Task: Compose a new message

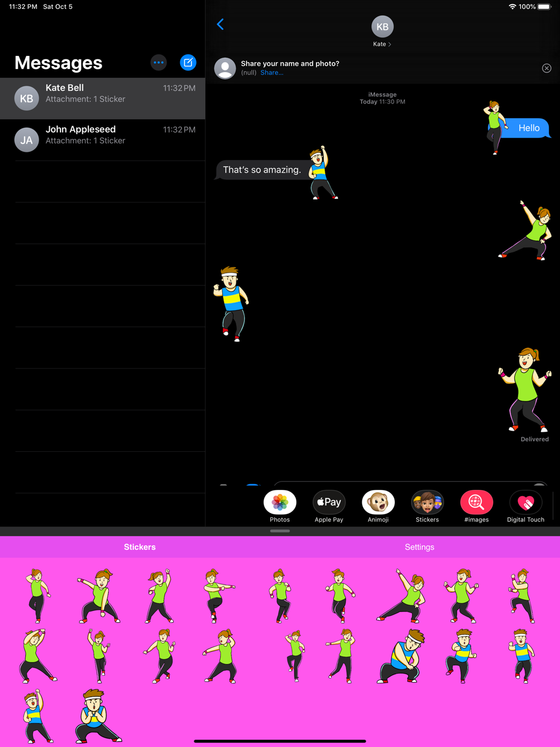Action: coord(188,63)
